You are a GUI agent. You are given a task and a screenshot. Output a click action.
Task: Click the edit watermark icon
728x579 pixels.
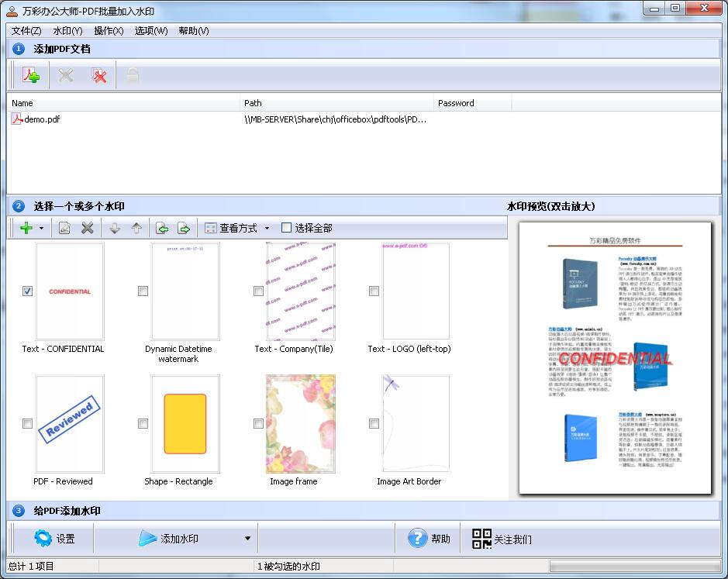(x=64, y=228)
